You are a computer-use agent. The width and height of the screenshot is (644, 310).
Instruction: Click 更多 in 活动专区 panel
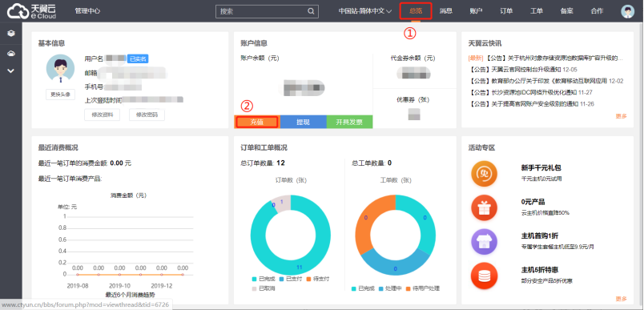tap(621, 299)
